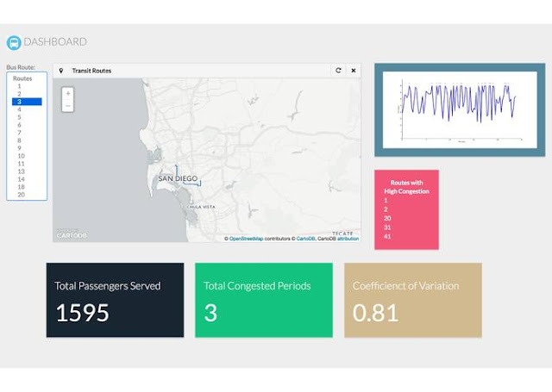
Task: Click route 41 in High Congestion card
Action: 387,237
